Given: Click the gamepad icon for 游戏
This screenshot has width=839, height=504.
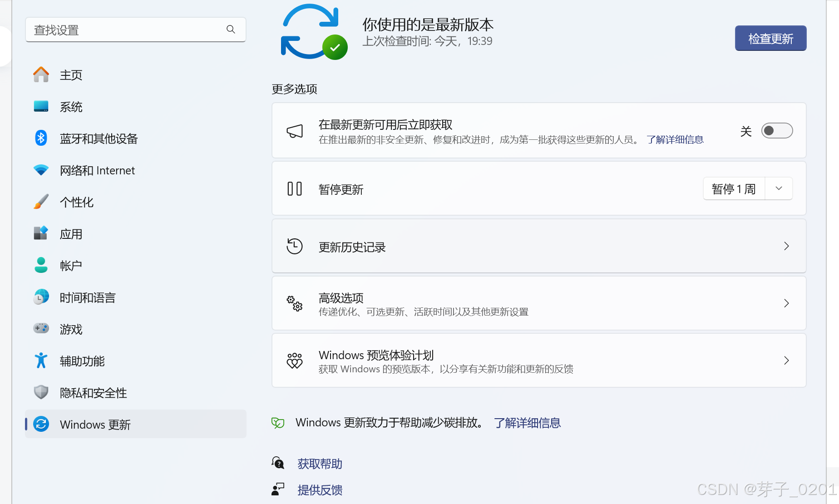Looking at the screenshot, I should point(41,328).
